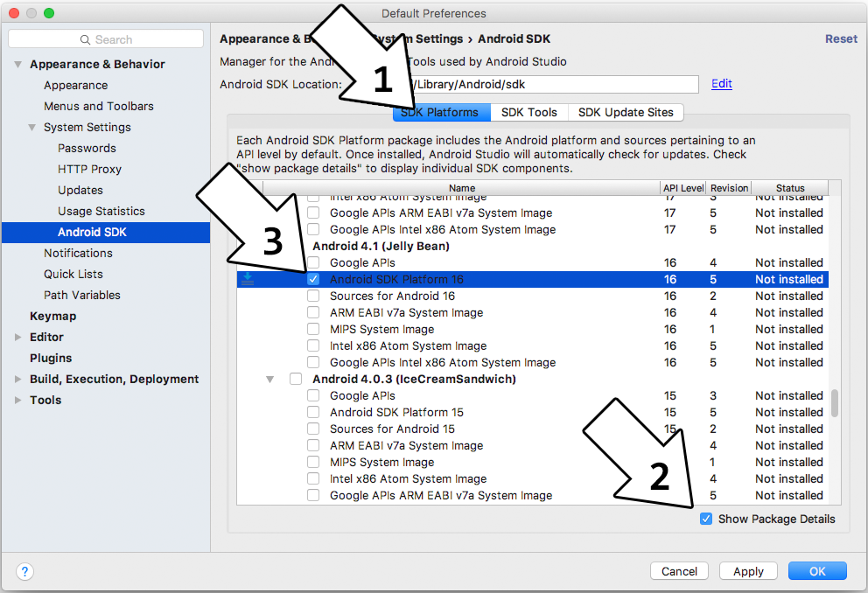
Task: Check the API 17 Google APIs Intel x86 Atom box
Action: (x=313, y=229)
